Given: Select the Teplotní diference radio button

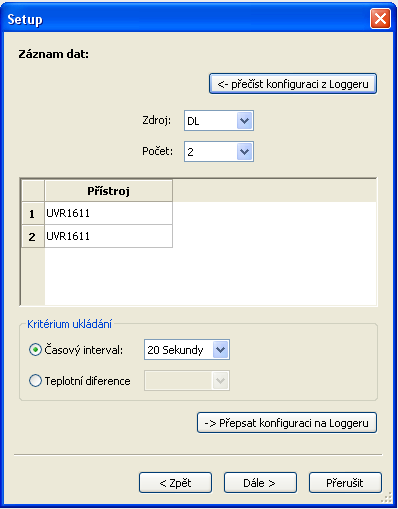Looking at the screenshot, I should 35,381.
